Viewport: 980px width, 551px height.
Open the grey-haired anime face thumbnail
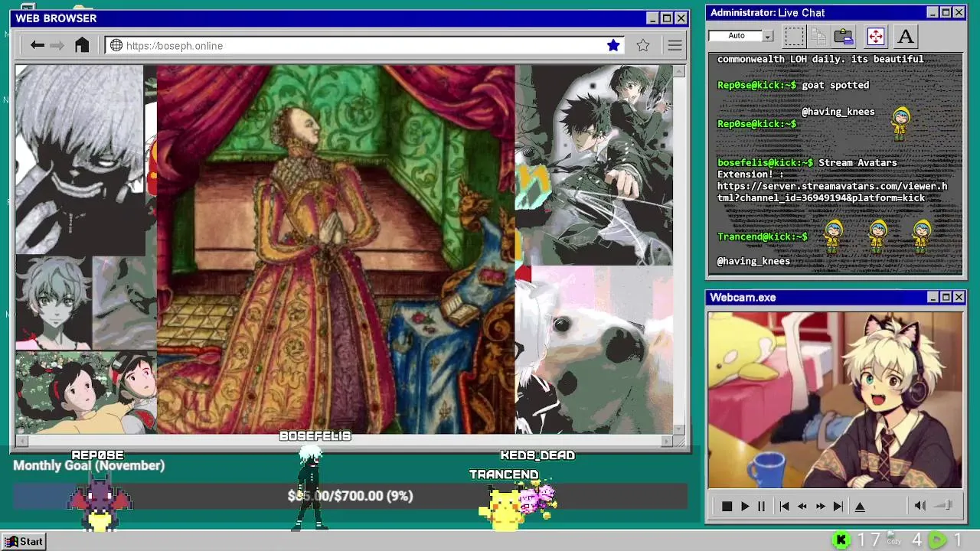(54, 302)
